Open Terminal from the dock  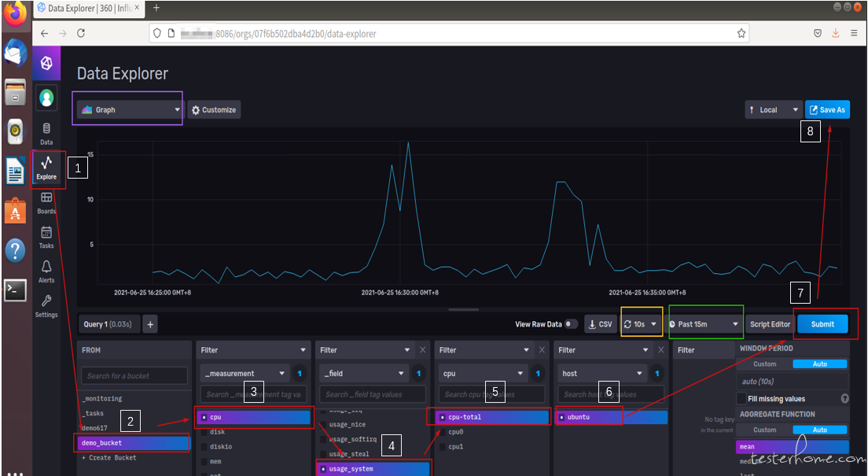(x=15, y=290)
